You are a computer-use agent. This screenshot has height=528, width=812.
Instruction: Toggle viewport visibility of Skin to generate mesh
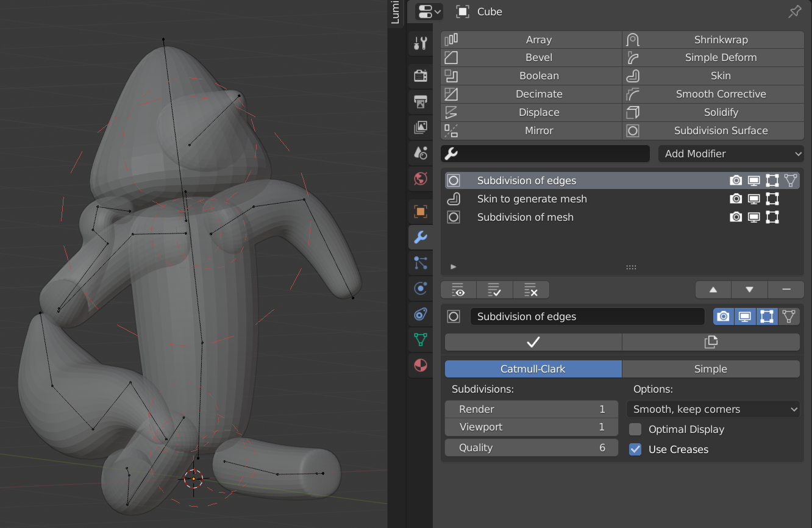(754, 199)
